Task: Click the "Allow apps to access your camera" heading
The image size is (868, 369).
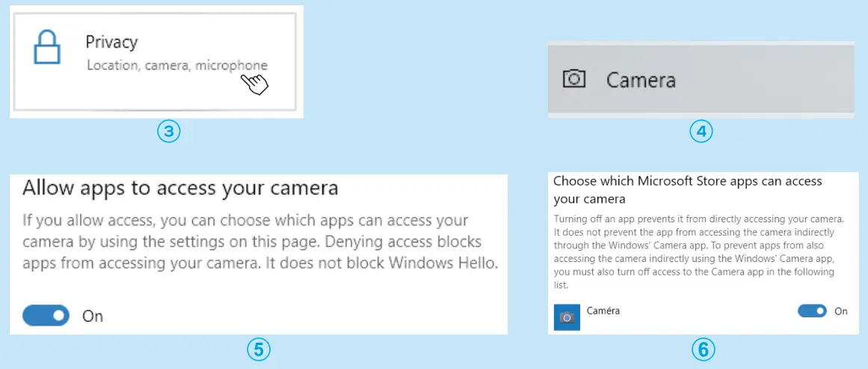Action: point(180,188)
